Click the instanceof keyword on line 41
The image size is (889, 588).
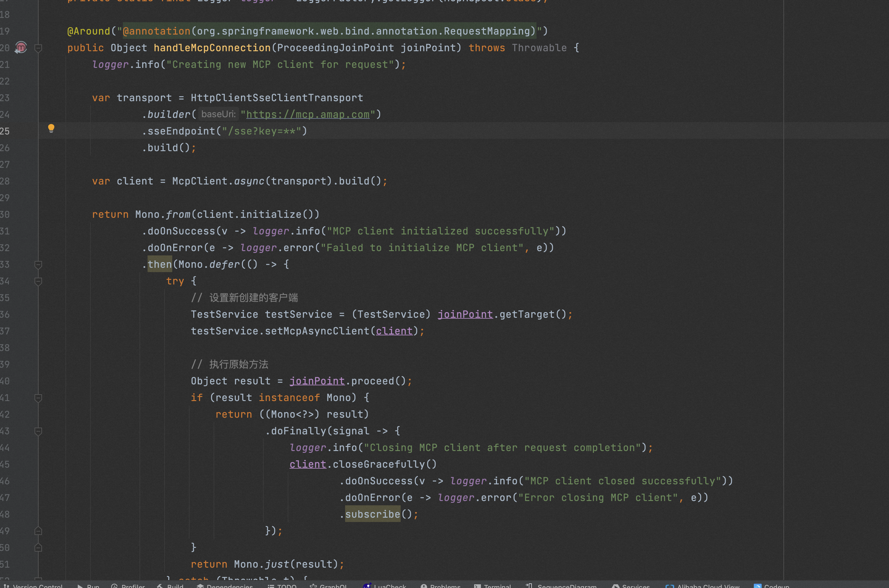(x=289, y=398)
